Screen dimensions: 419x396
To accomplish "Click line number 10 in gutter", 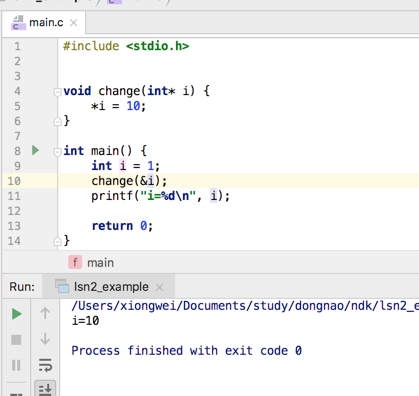I will (x=14, y=181).
